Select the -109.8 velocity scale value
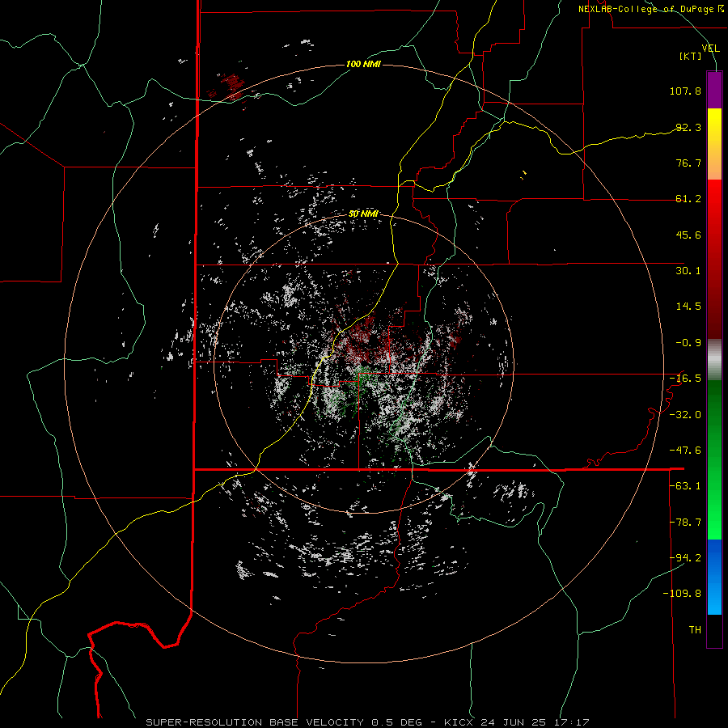 [x=682, y=594]
